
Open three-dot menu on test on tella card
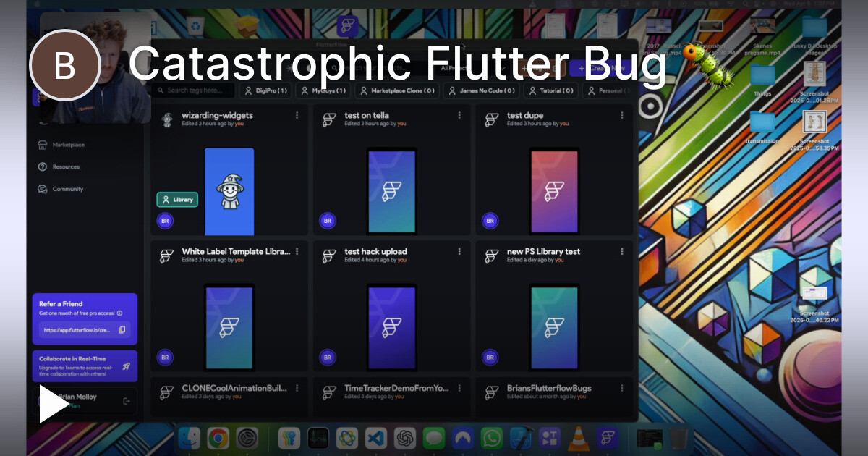[459, 115]
